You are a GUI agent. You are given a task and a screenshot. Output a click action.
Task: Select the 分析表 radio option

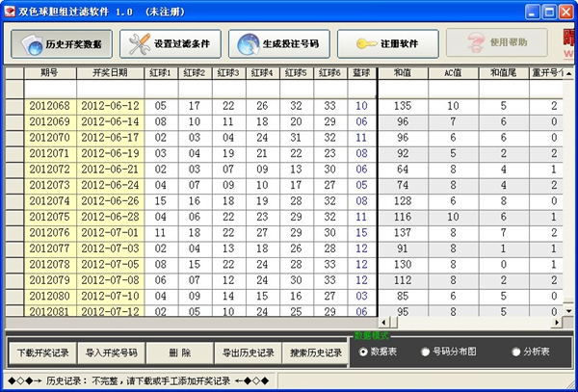tap(531, 352)
